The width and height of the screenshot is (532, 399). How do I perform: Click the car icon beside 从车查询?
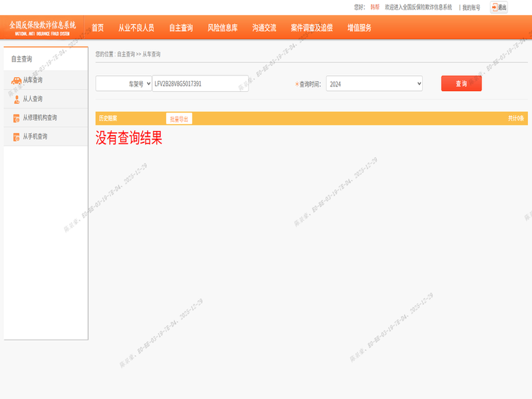pyautogui.click(x=16, y=80)
